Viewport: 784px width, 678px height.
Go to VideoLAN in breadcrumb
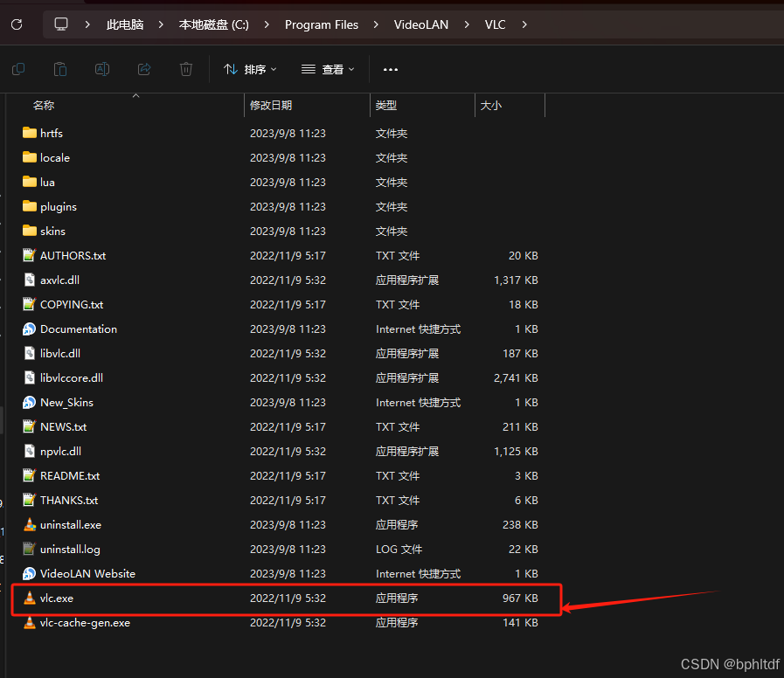point(421,24)
